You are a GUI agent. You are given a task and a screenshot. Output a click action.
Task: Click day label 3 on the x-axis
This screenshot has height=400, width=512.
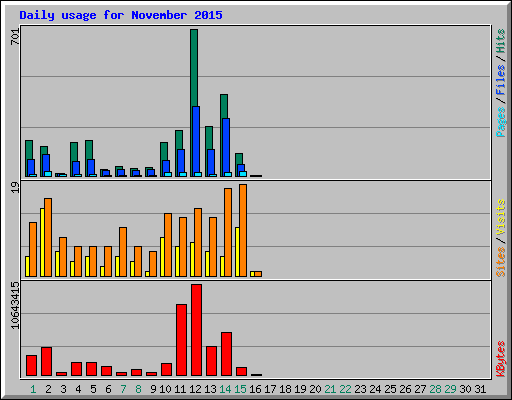click(63, 389)
